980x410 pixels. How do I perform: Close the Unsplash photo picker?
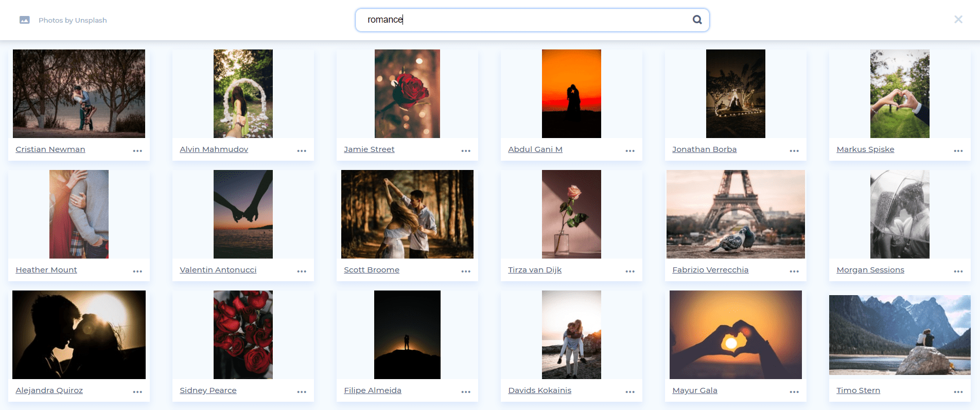pos(958,20)
